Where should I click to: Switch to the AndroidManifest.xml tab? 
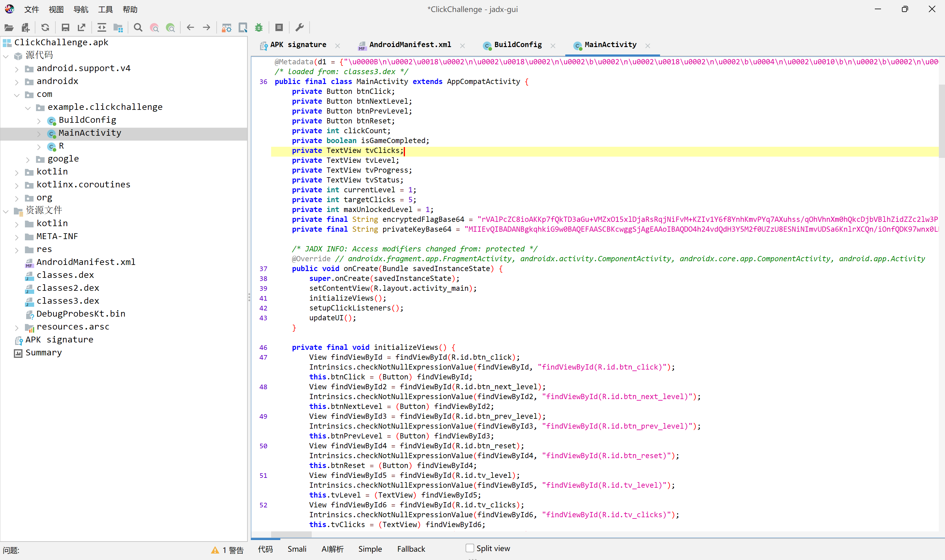tap(410, 45)
